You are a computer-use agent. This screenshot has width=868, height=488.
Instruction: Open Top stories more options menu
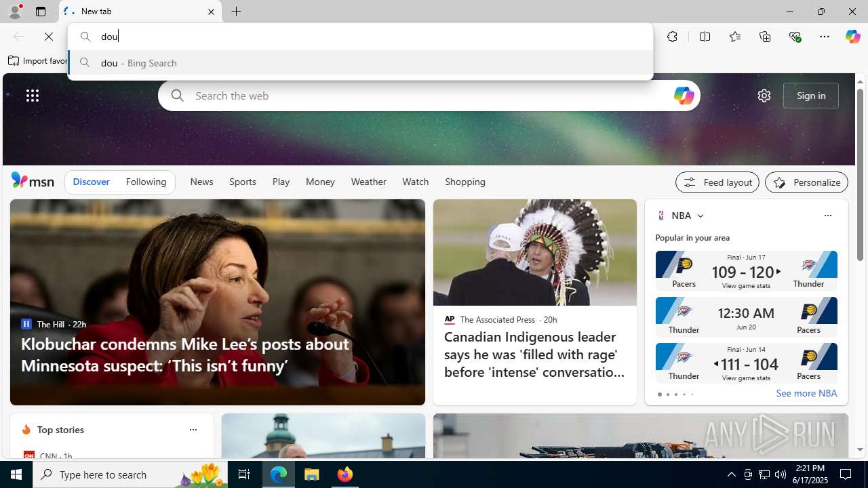193,430
